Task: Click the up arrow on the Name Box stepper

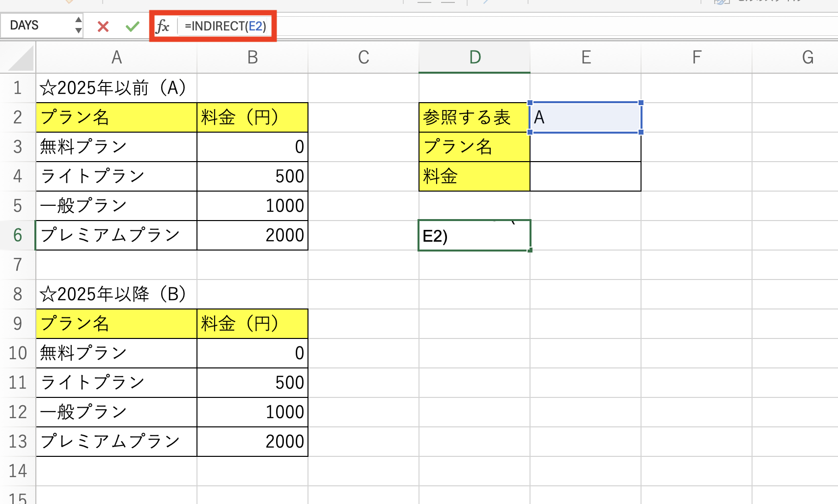Action: tap(79, 21)
